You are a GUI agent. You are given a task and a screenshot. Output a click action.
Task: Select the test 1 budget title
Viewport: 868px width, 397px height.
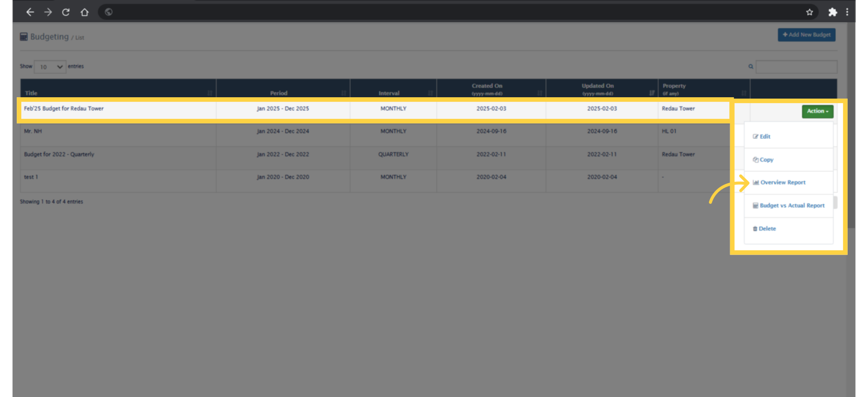point(31,177)
